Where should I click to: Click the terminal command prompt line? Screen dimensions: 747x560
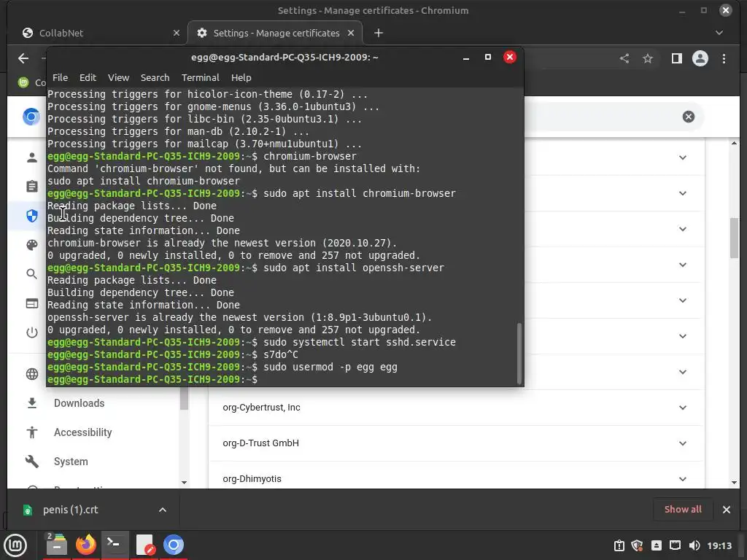282,379
